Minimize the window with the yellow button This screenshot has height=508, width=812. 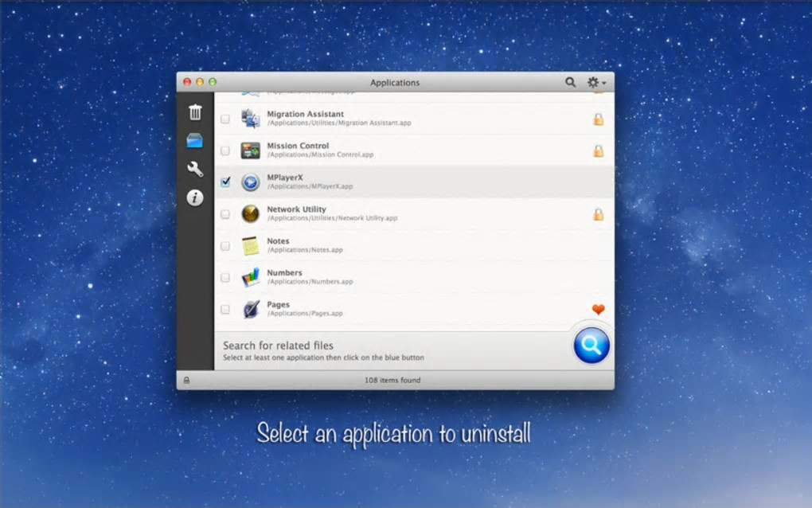tap(200, 82)
